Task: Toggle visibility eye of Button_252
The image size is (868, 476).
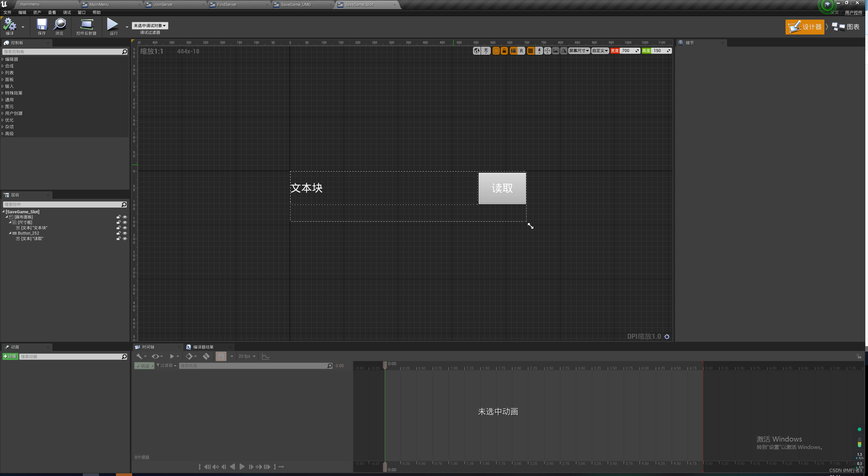Action: point(125,233)
